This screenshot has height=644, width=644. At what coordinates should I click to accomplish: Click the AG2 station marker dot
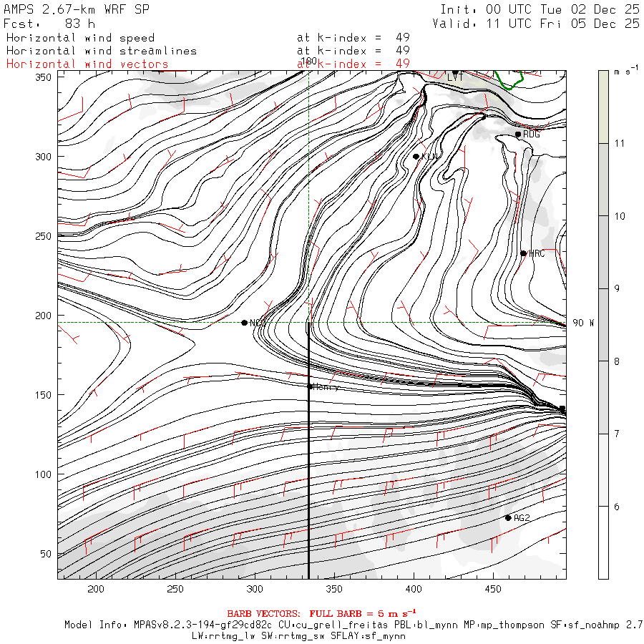point(508,518)
